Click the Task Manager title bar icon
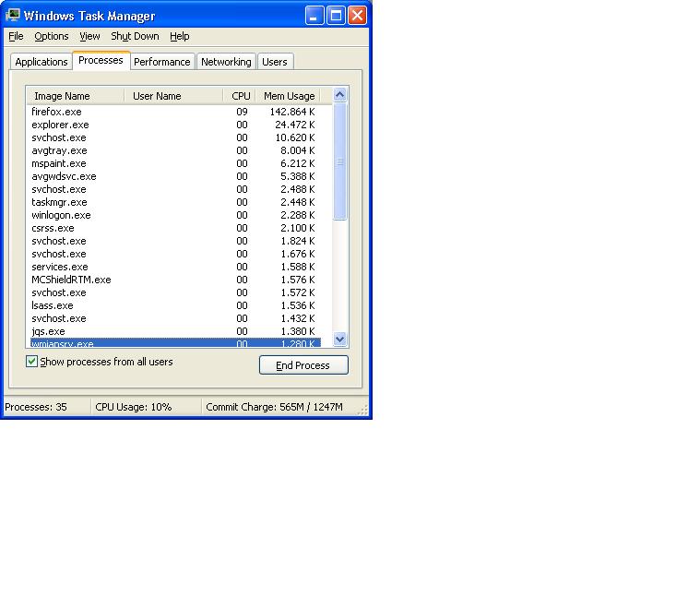 13,15
